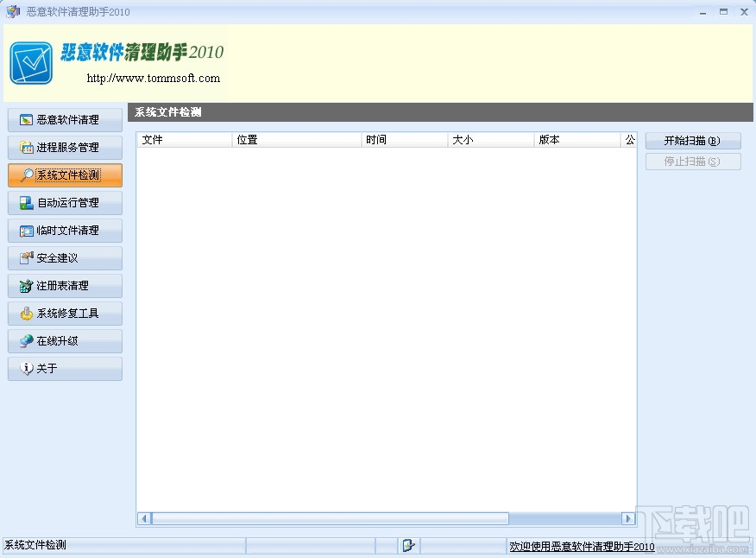Open the 注册表清理 section
Image resolution: width=756 pixels, height=558 pixels.
(65, 286)
